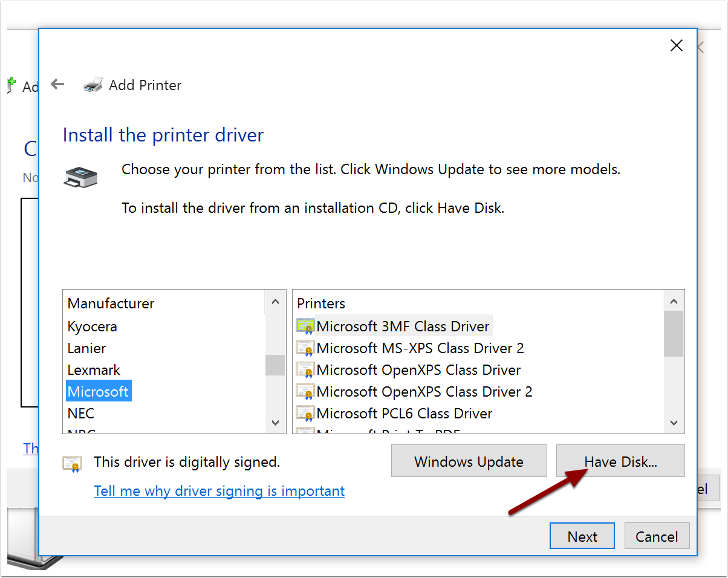Choose Microsoft OpenXPS Class Driver 2
This screenshot has width=728, height=578.
click(x=424, y=392)
